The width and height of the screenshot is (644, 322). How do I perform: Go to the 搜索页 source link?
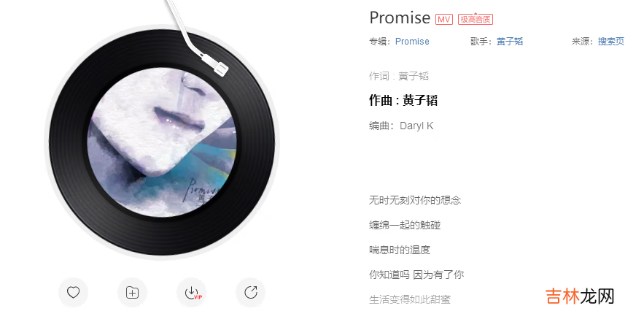coord(611,42)
